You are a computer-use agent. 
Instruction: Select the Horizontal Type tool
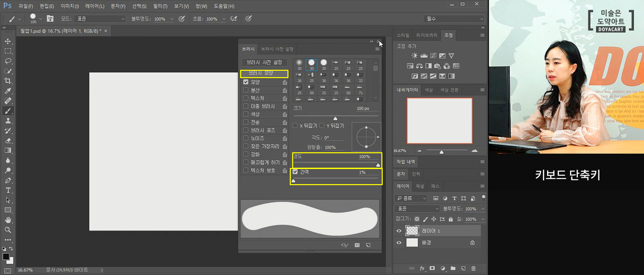[8, 190]
